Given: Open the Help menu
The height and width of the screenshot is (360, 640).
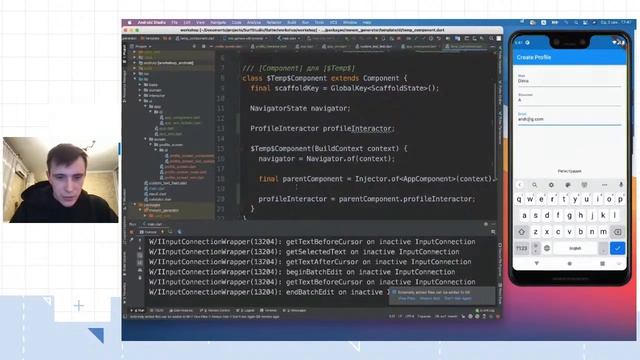Looking at the screenshot, I should tap(367, 22).
